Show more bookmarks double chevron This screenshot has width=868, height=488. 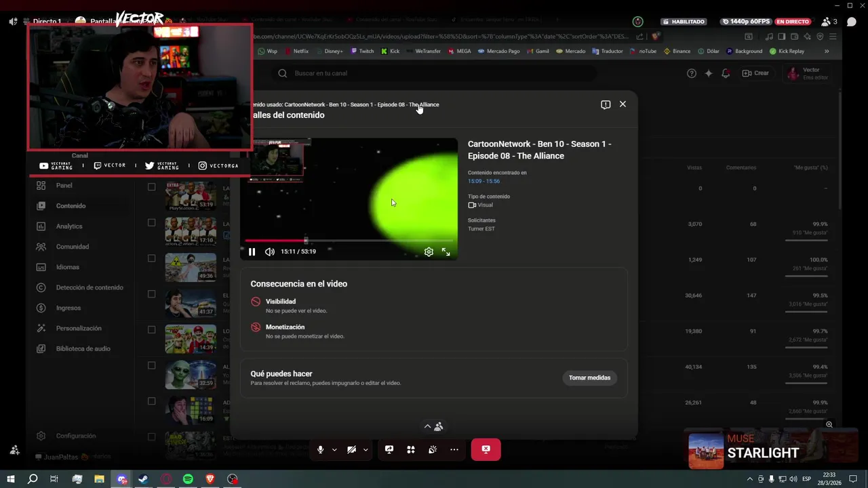(827, 51)
